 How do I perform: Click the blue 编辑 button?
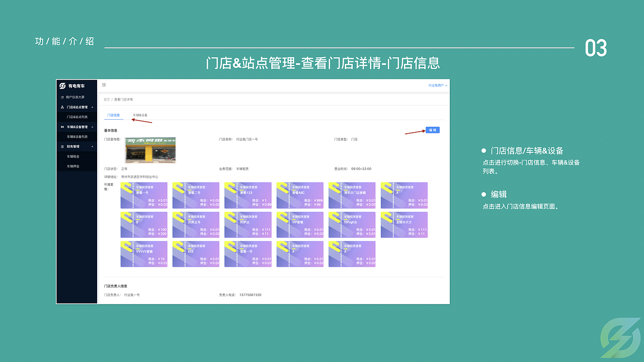432,130
